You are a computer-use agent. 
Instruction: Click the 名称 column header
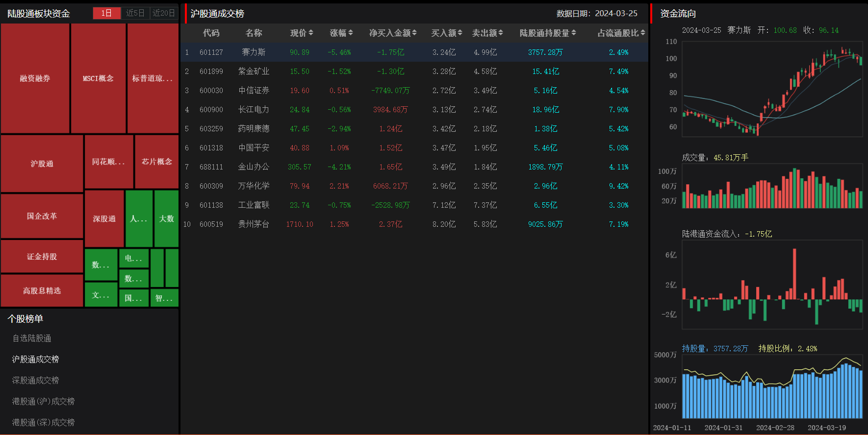coord(254,33)
